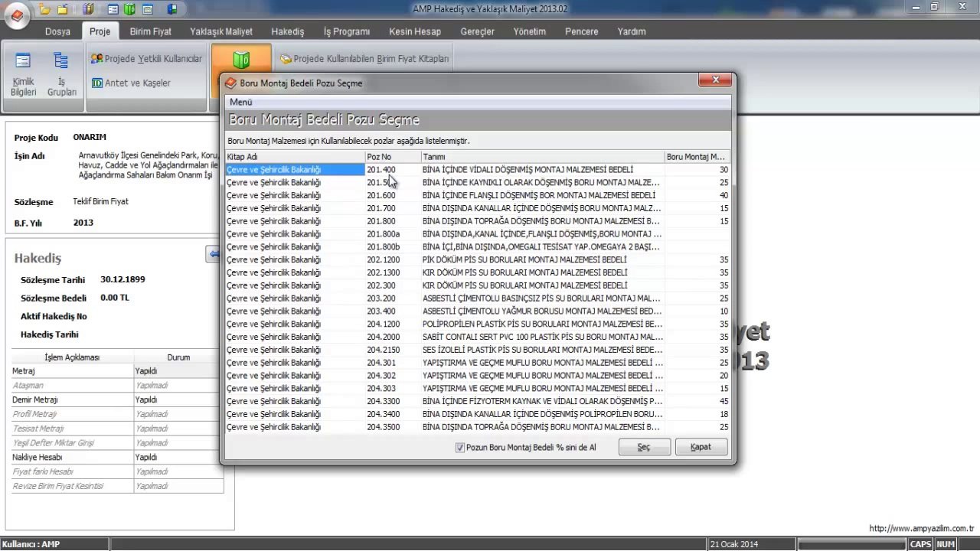Open Projede Kullanılabilen Birim Fiyat Kitapları
Screen dimensions: 980x551
pos(364,58)
